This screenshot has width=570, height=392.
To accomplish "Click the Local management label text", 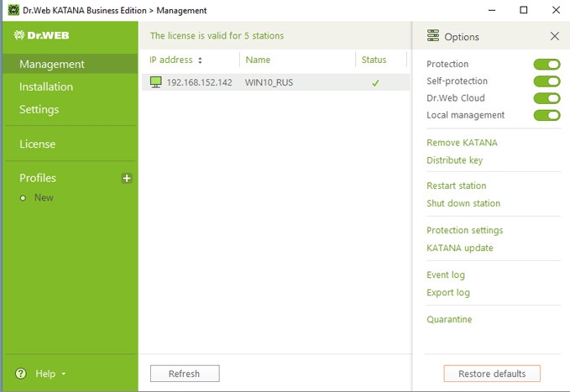I will (465, 115).
